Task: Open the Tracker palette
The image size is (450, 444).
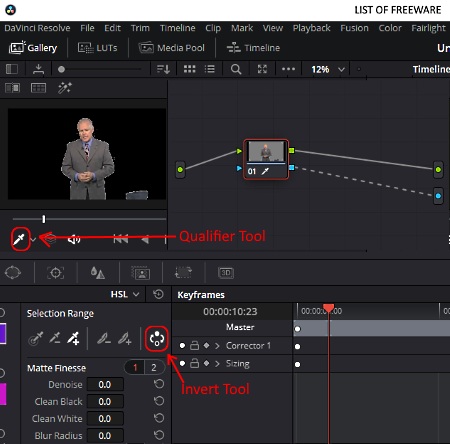Action: (x=56, y=273)
